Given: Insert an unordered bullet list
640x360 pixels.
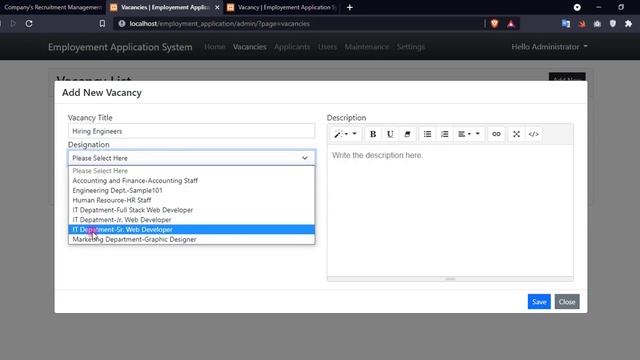Looking at the screenshot, I should [427, 134].
